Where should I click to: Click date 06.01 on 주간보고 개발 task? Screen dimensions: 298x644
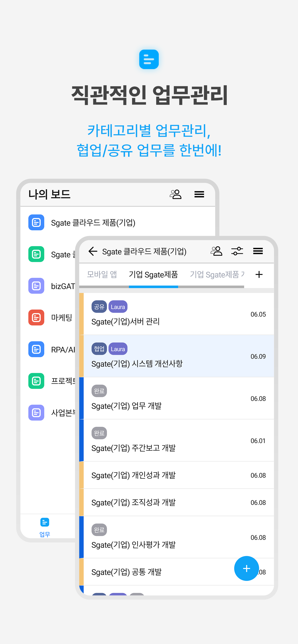[x=258, y=441]
